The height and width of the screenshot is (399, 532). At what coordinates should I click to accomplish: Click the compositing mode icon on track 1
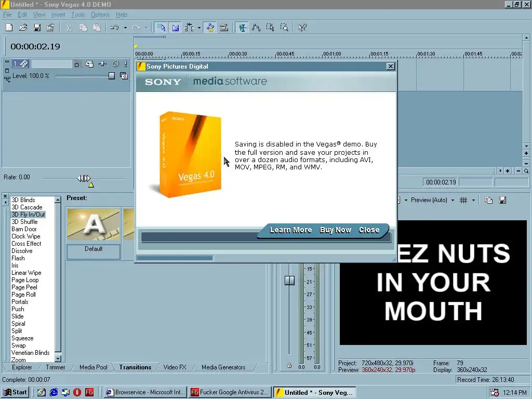pyautogui.click(x=124, y=76)
